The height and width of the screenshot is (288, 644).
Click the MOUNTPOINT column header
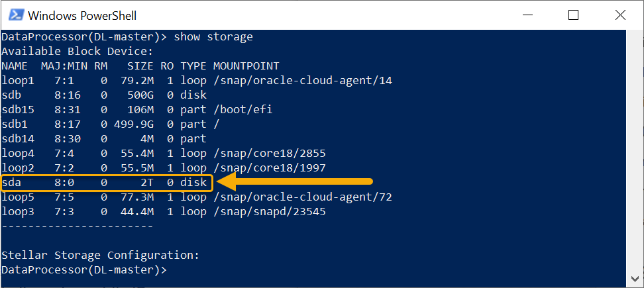click(246, 66)
